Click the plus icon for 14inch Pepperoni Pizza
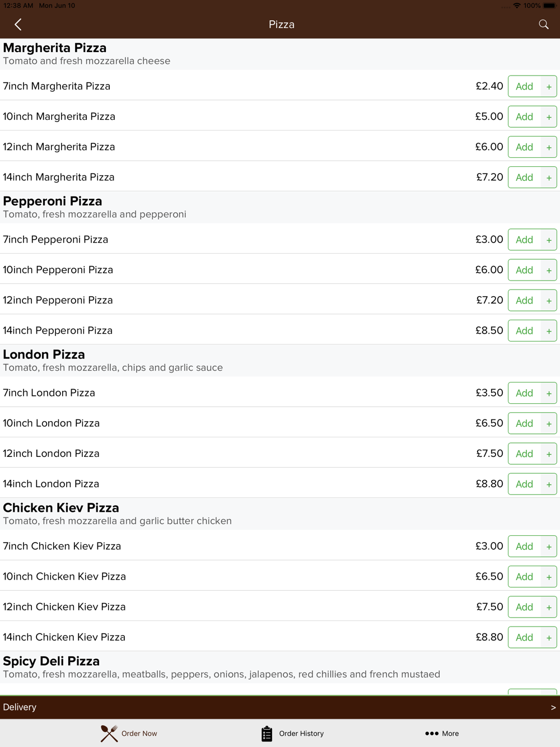Screen dimensions: 560x747 (x=549, y=331)
